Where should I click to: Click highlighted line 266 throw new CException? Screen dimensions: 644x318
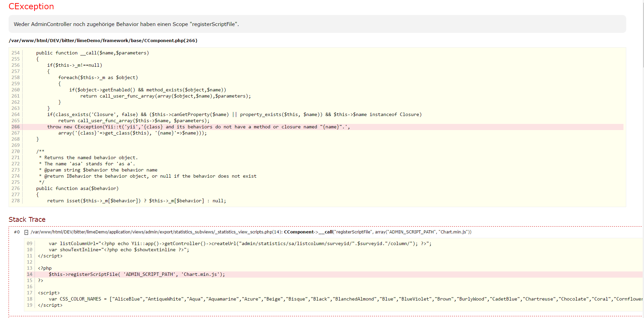click(x=198, y=127)
